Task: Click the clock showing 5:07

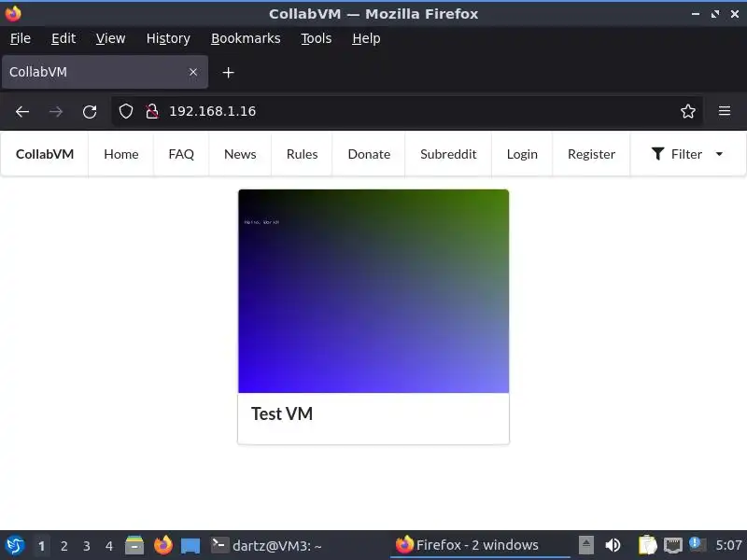Action: click(x=728, y=545)
